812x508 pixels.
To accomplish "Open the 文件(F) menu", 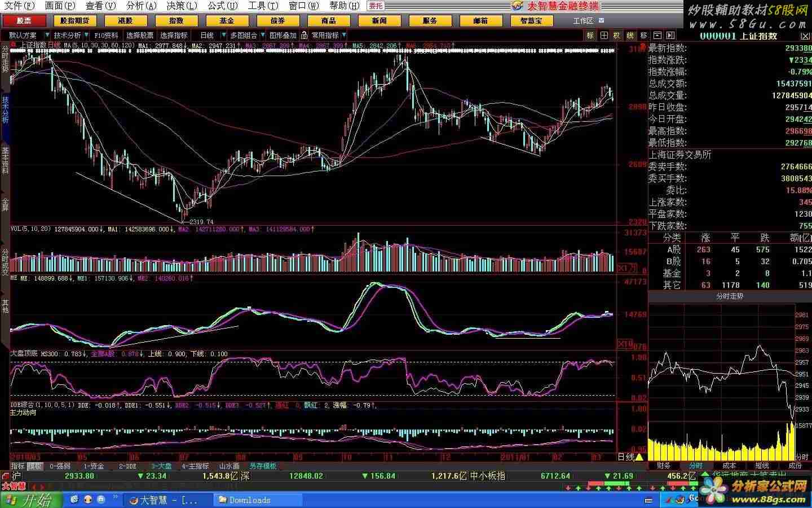I will point(20,6).
